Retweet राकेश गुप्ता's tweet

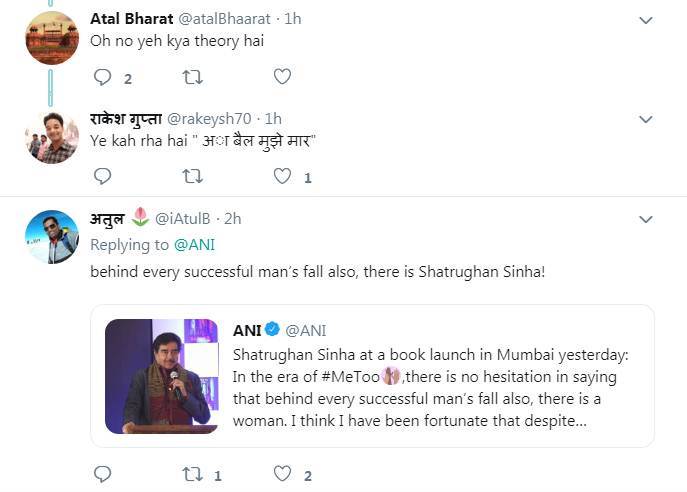click(x=191, y=176)
